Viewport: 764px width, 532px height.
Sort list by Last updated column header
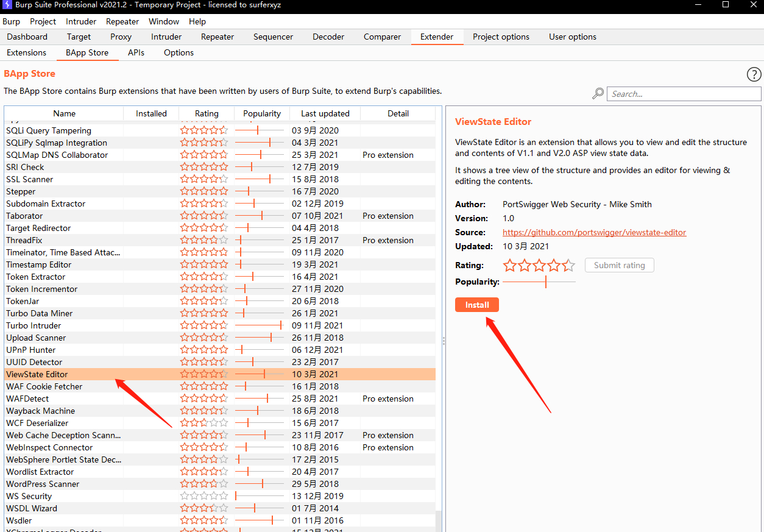coord(325,113)
